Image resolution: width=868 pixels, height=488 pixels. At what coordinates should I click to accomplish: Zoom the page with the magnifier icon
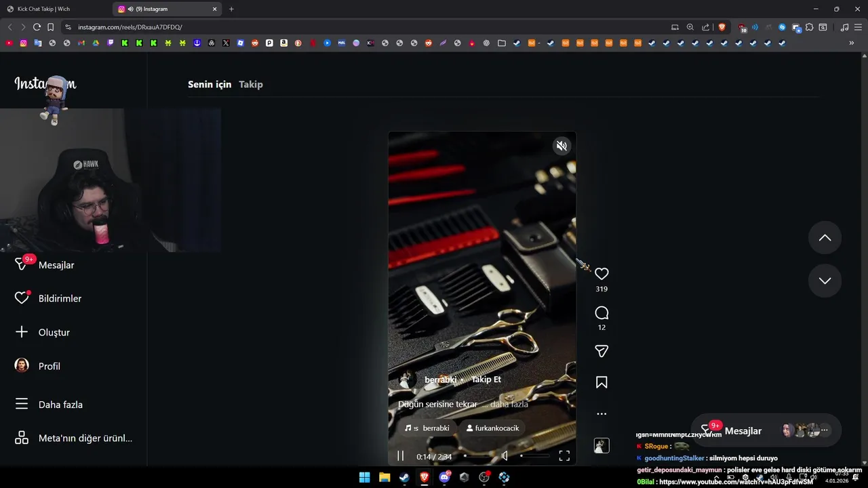coord(690,27)
